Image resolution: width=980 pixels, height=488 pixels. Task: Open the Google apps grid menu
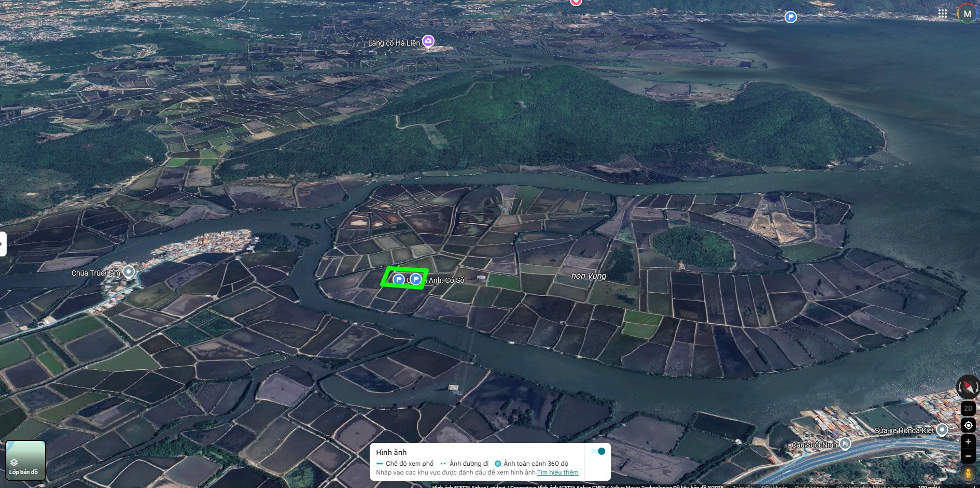point(943,14)
